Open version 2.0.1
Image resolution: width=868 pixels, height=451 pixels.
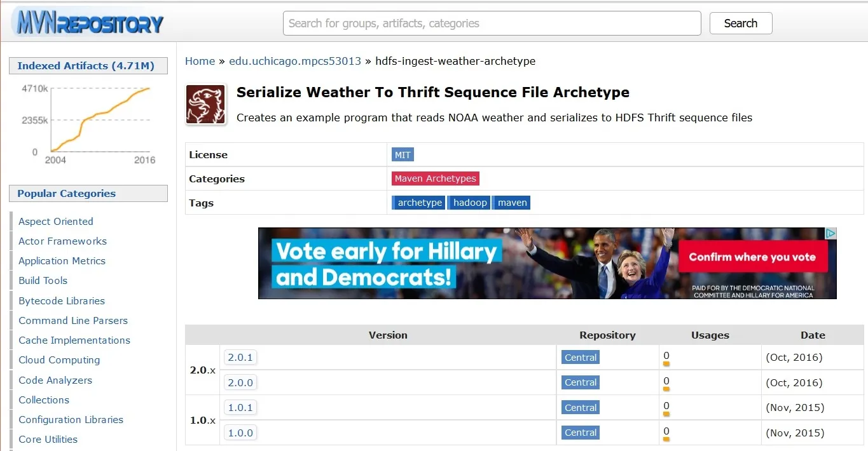click(x=240, y=357)
